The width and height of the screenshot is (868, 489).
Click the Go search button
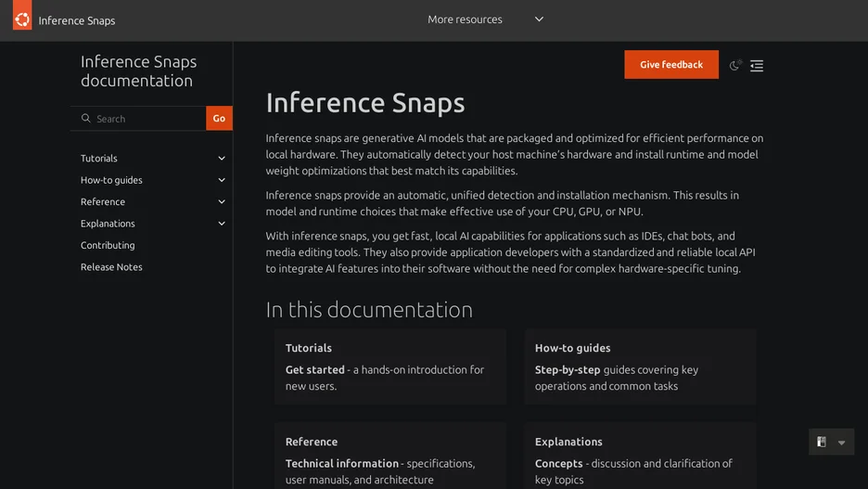(x=219, y=118)
